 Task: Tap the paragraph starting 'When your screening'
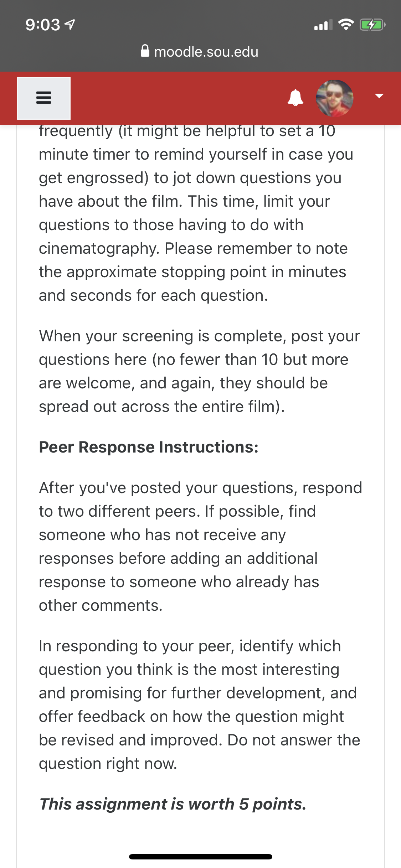coord(200,371)
